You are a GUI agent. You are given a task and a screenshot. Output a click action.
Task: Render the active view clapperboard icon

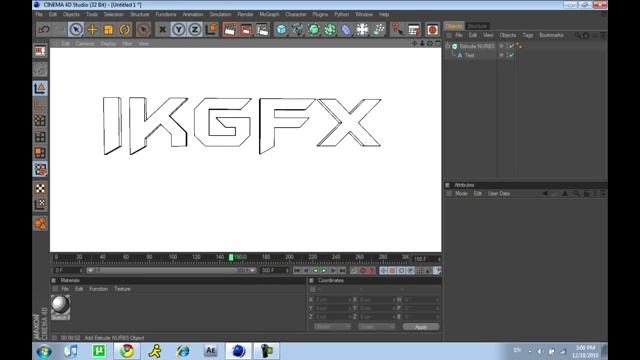coord(230,29)
